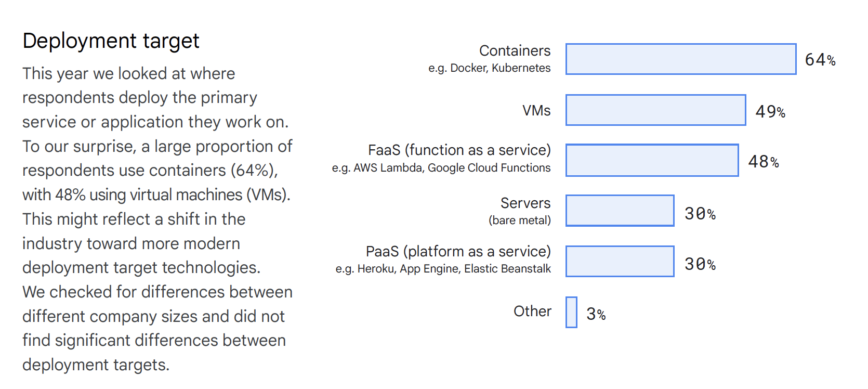Image resolution: width=868 pixels, height=389 pixels.
Task: Click the VMs bar
Action: pyautogui.click(x=656, y=110)
